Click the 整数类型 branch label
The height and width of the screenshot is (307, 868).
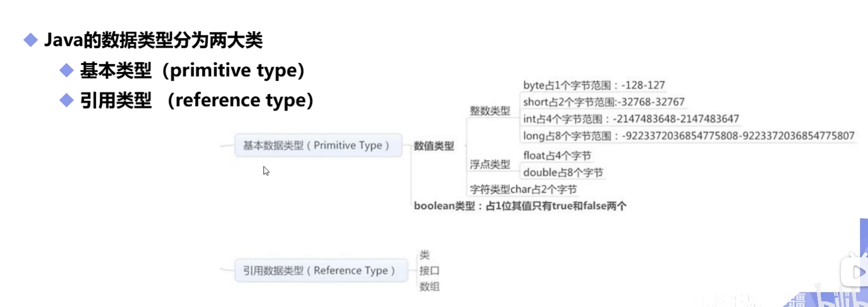coord(490,110)
